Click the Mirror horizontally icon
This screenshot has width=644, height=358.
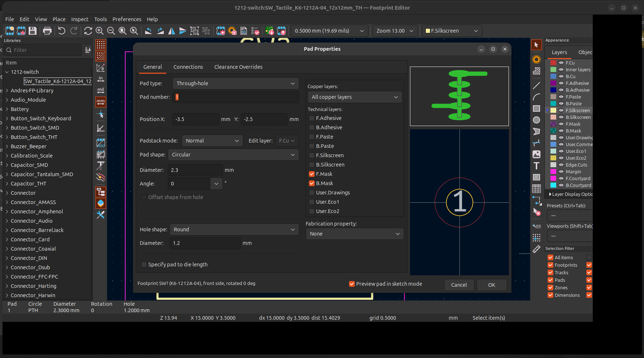[x=172, y=31]
